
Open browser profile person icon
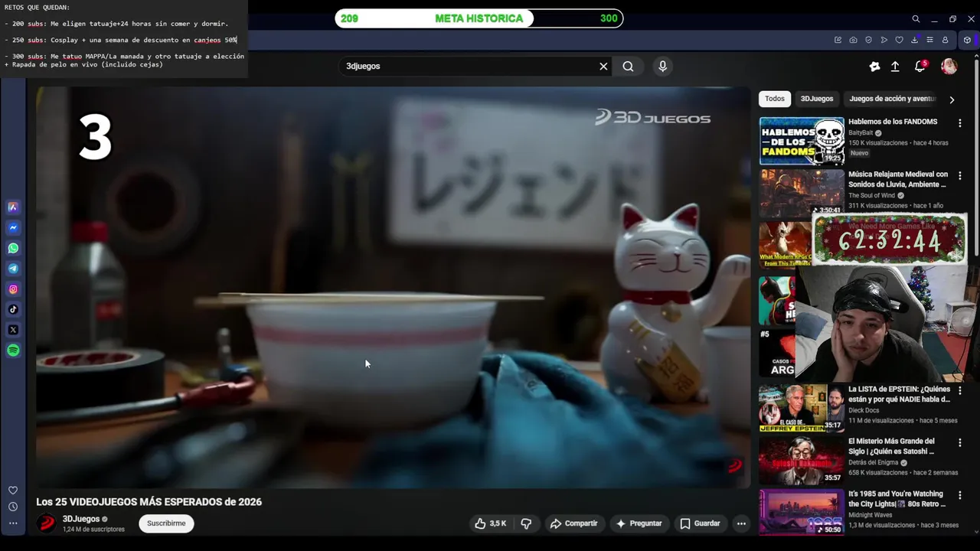pos(945,40)
